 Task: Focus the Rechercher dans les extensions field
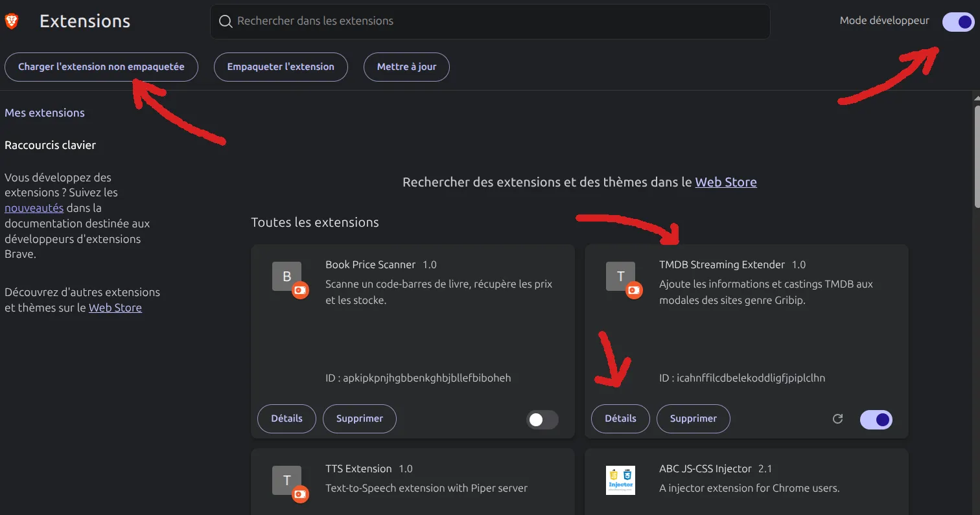point(490,21)
